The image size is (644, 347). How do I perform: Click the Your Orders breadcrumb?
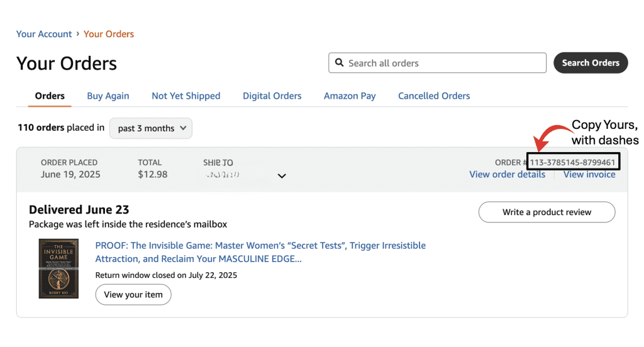click(109, 34)
